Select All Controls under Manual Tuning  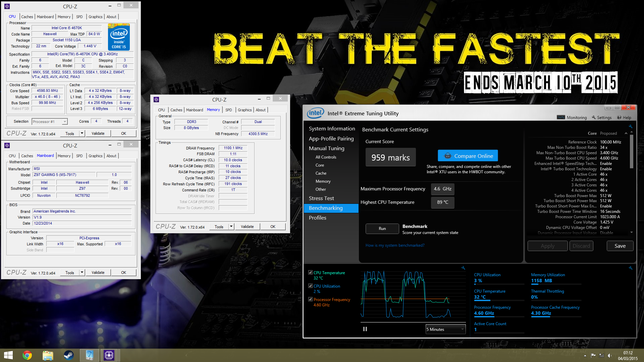(x=326, y=157)
